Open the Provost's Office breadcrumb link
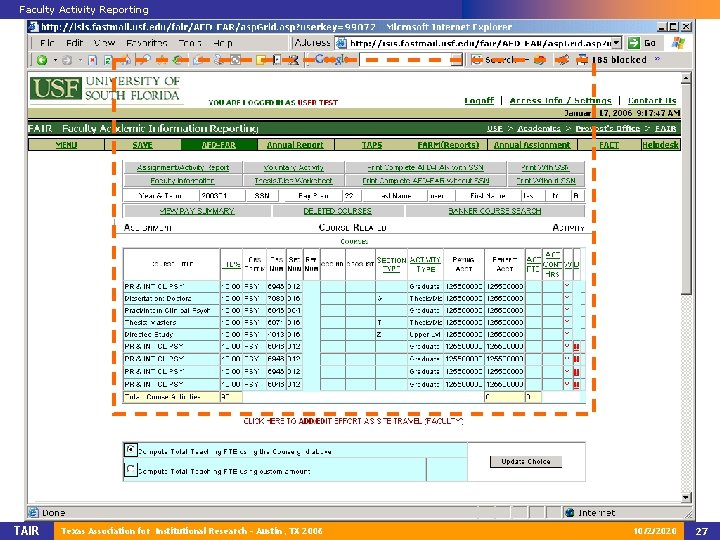 (608, 128)
